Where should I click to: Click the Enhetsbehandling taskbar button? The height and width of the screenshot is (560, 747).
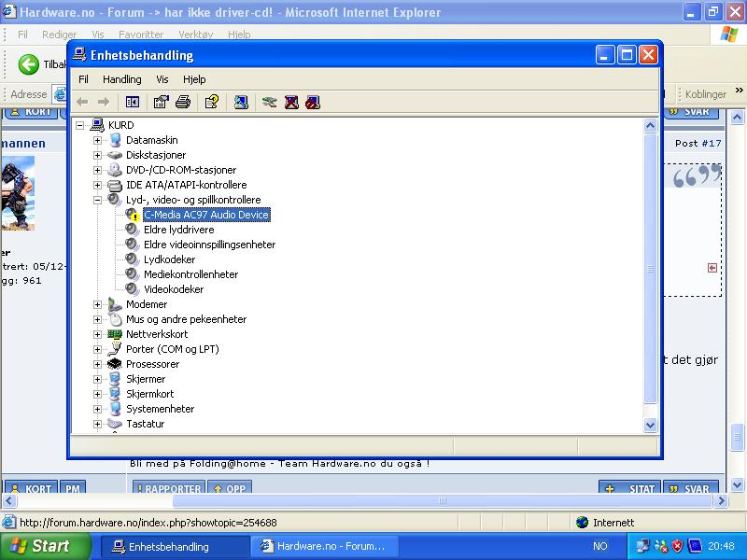coord(176,546)
